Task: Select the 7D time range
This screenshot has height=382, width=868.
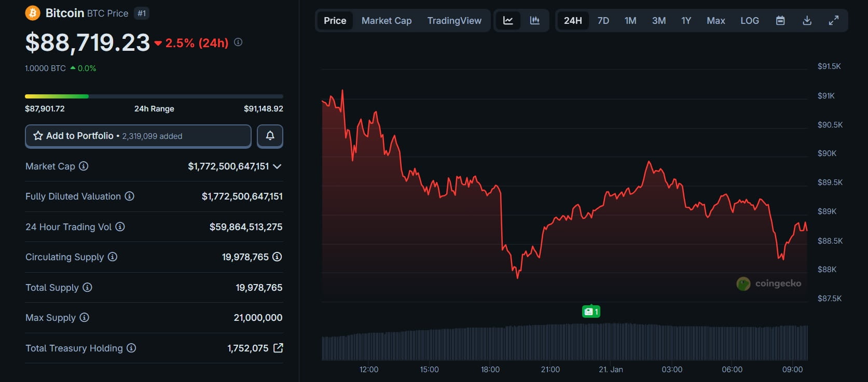Action: click(x=603, y=21)
